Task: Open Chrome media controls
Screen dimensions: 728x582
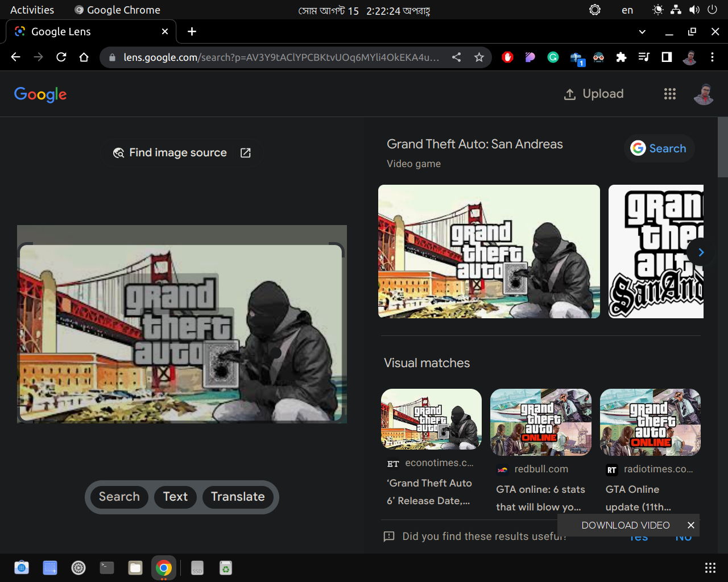Action: (644, 57)
